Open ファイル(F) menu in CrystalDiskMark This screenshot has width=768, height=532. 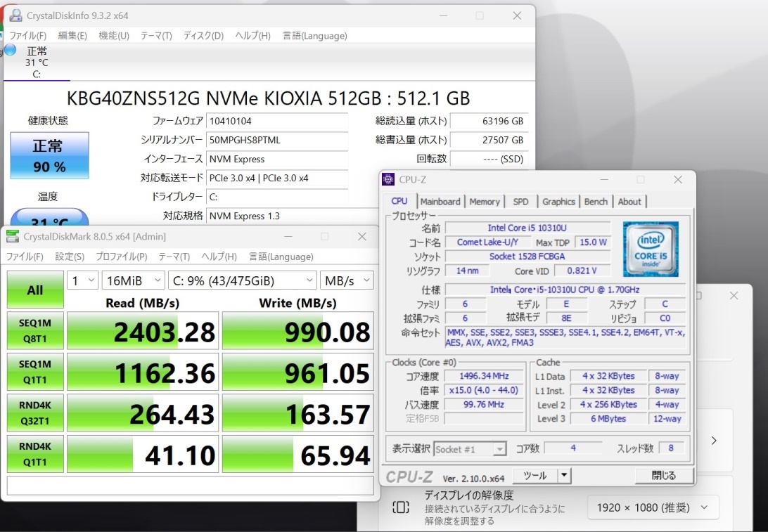(x=25, y=257)
